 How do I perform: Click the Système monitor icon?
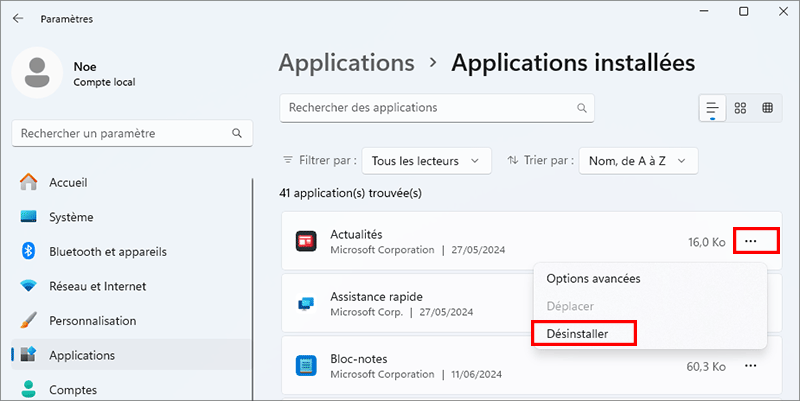29,217
